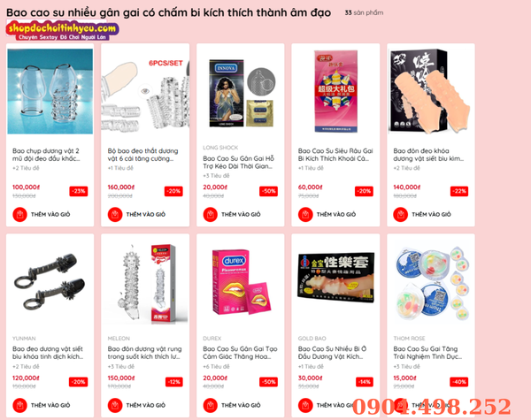Open 'Bao Cao Su Siêu Râu Gai' title link
The image size is (531, 420).
[335, 155]
